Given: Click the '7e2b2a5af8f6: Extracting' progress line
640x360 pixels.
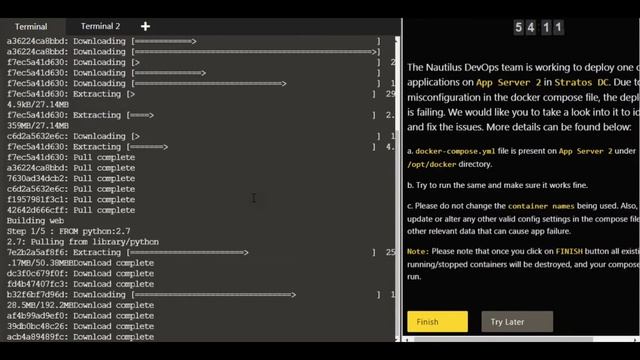Looking at the screenshot, I should coord(200,253).
